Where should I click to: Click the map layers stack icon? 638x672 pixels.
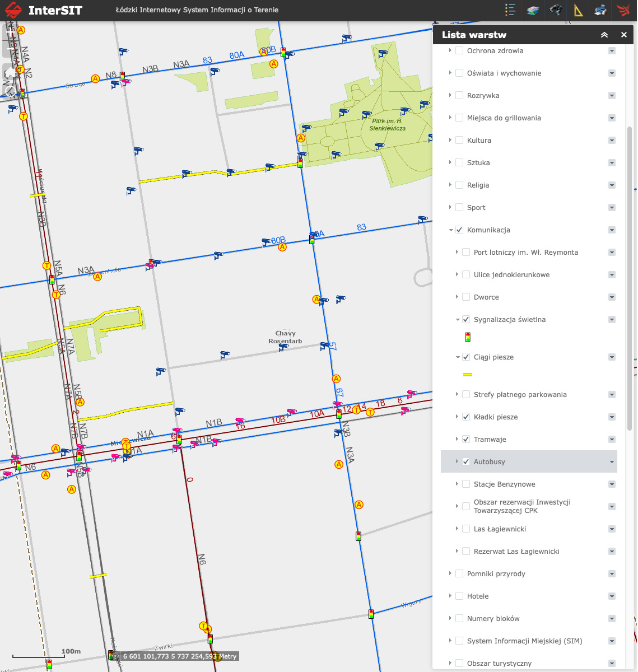(533, 10)
